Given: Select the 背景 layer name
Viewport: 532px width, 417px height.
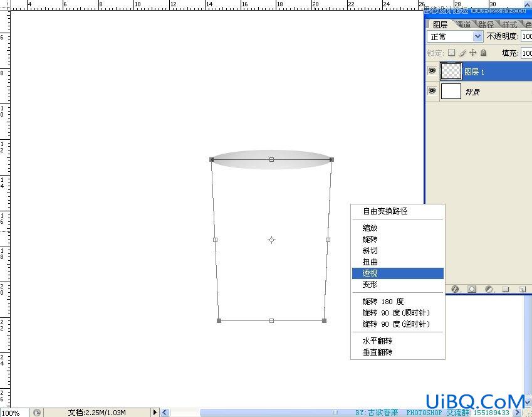Looking at the screenshot, I should point(472,92).
